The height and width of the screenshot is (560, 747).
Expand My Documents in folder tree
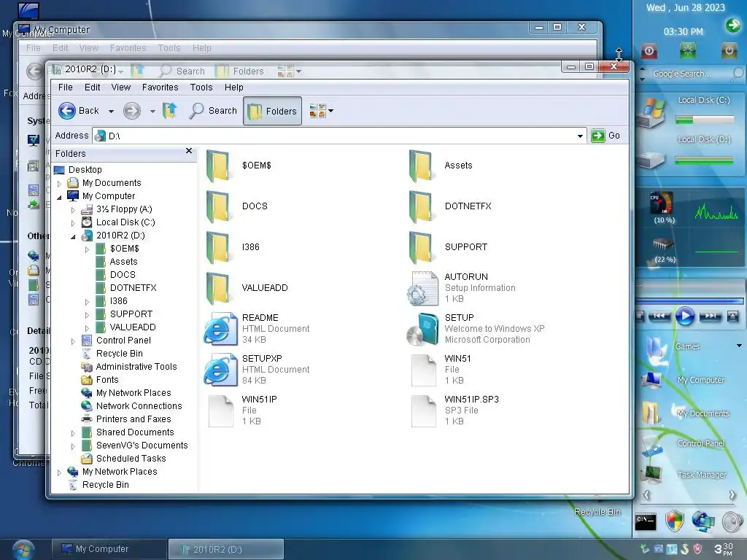tap(59, 183)
